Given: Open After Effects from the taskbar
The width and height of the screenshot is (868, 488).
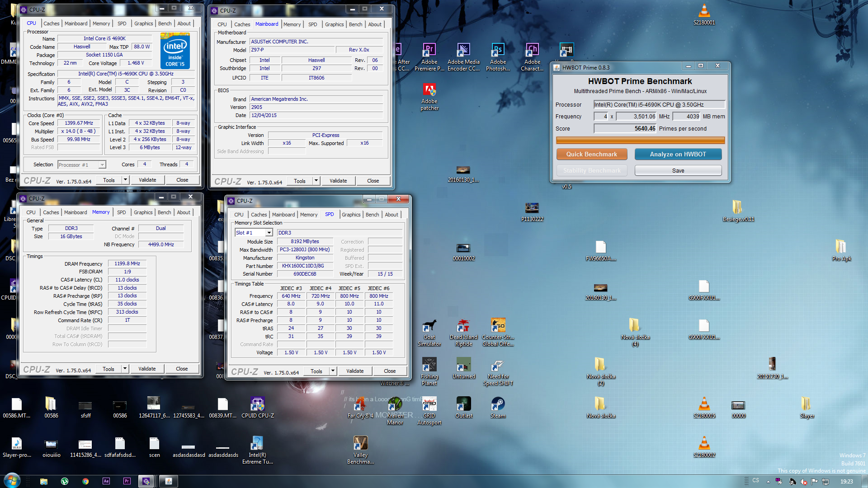Looking at the screenshot, I should [x=106, y=481].
